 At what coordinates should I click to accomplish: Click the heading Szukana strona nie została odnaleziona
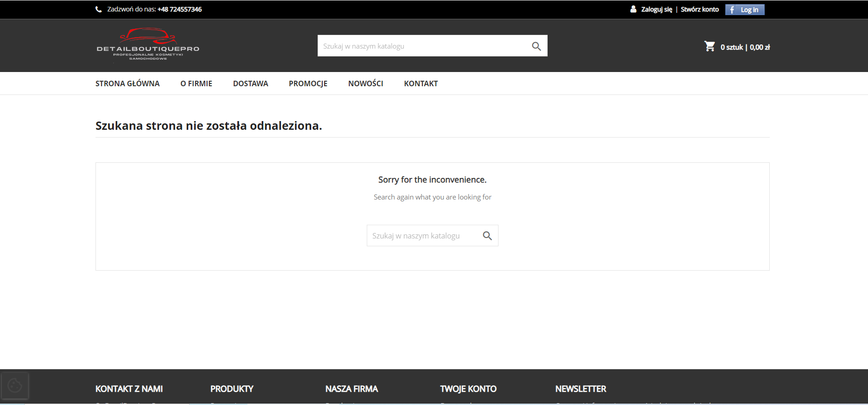tap(209, 126)
